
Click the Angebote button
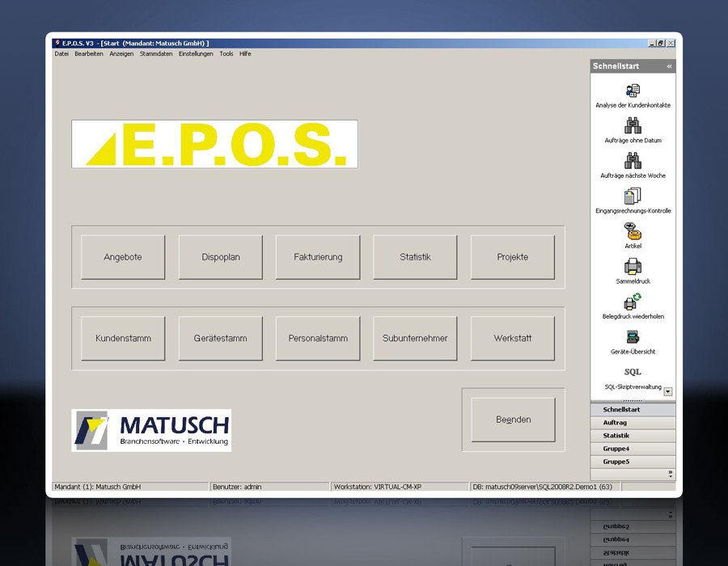click(123, 257)
